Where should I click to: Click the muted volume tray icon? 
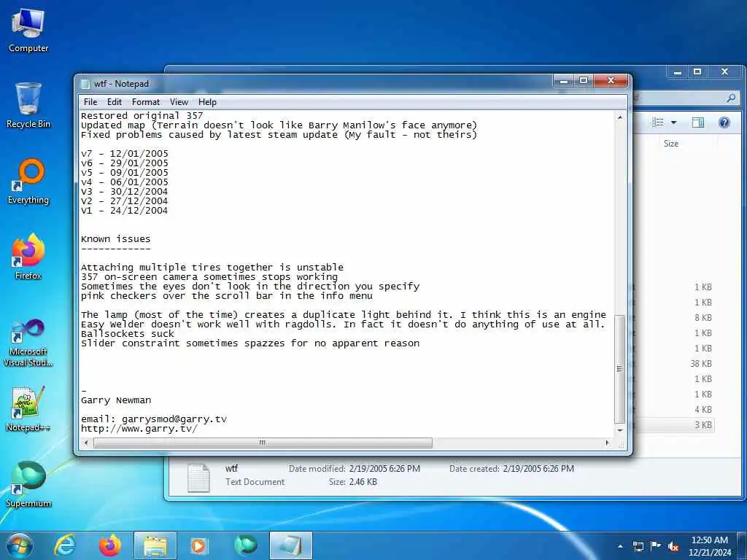click(673, 546)
